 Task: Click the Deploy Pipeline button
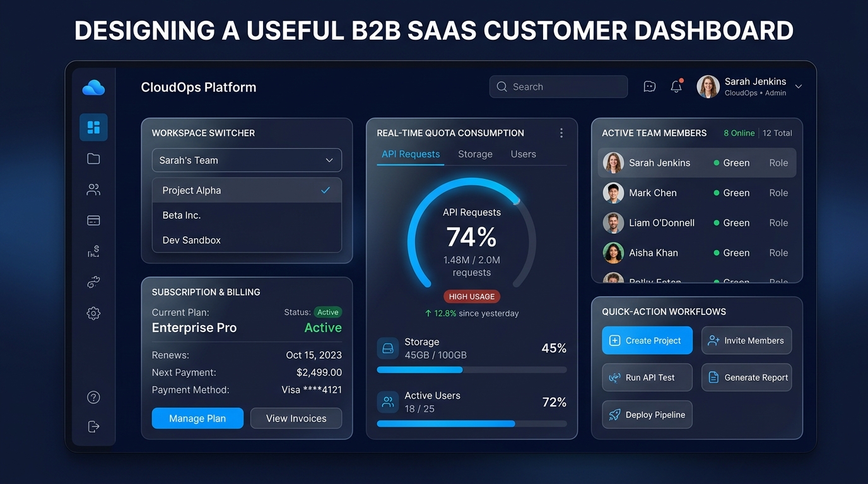coord(647,415)
